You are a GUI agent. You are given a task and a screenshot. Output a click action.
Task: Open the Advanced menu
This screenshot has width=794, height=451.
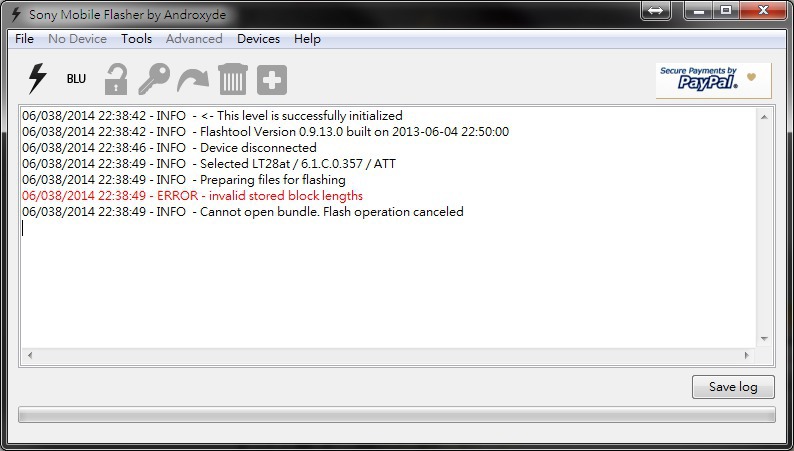coord(194,39)
